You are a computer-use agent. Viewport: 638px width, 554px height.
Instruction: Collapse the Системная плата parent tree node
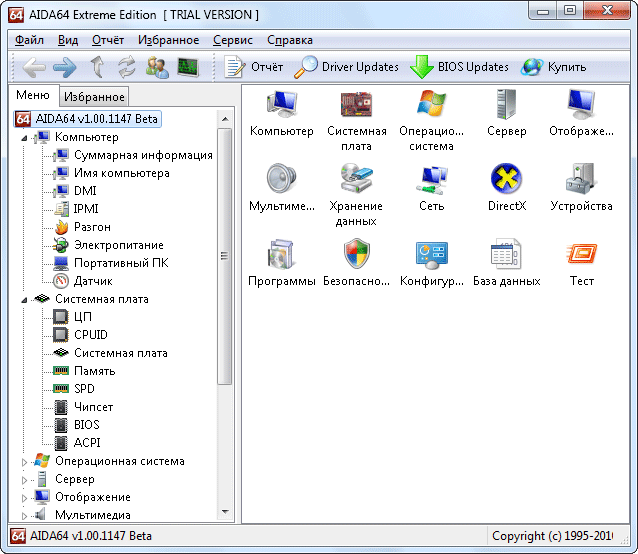pyautogui.click(x=24, y=300)
